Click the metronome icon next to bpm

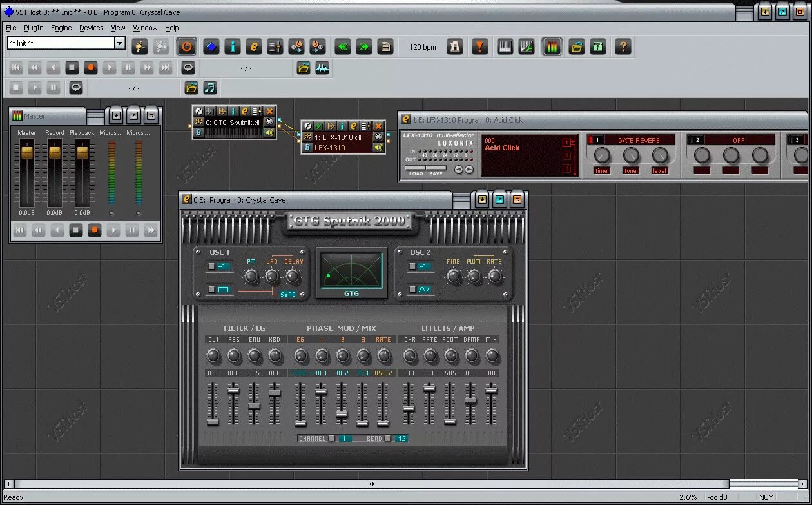click(455, 46)
